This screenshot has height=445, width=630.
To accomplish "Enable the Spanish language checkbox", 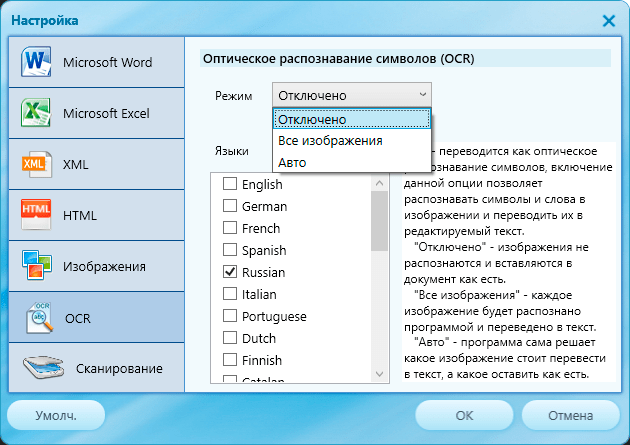I will [x=230, y=249].
